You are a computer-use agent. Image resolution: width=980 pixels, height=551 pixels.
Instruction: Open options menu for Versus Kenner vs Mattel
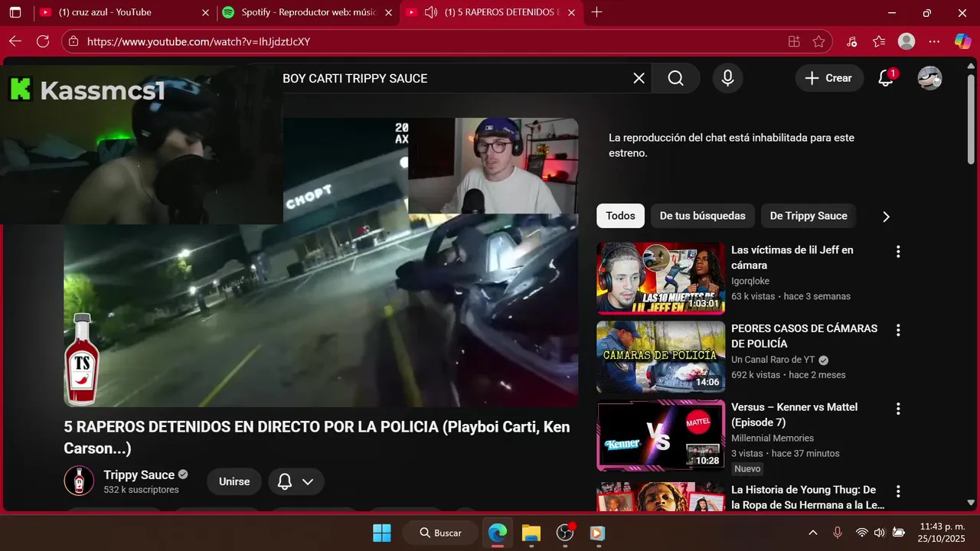tap(898, 409)
